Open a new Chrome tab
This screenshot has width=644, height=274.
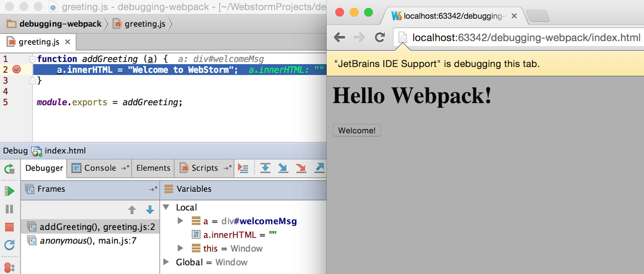pos(539,17)
